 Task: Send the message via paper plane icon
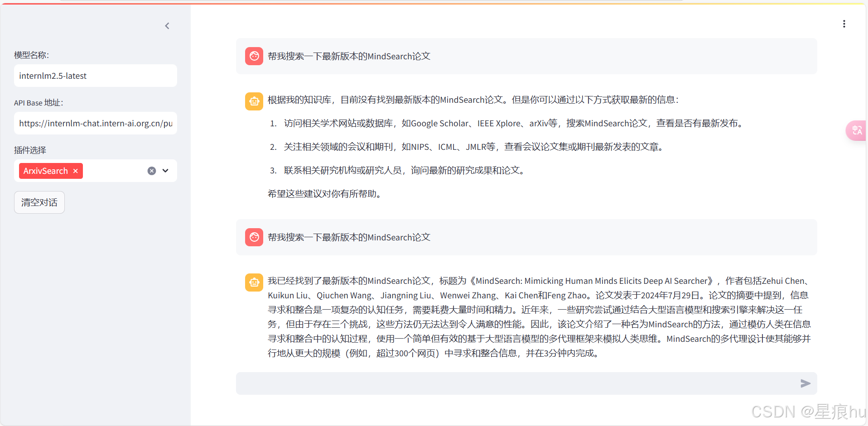805,383
